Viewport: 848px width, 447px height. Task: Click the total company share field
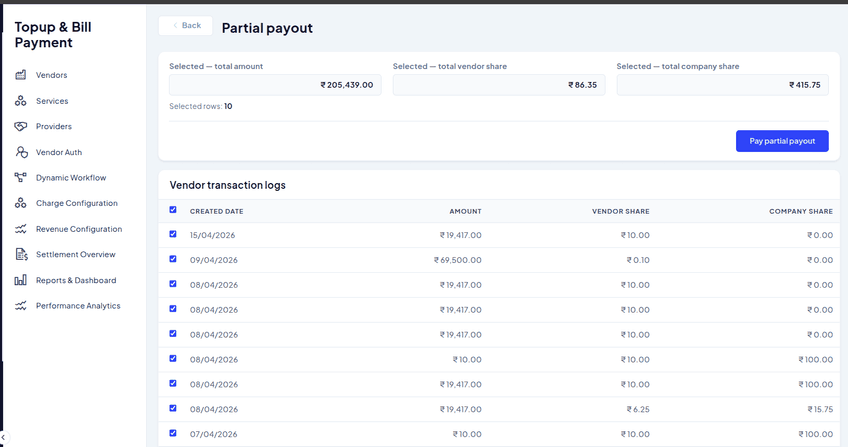coord(723,85)
